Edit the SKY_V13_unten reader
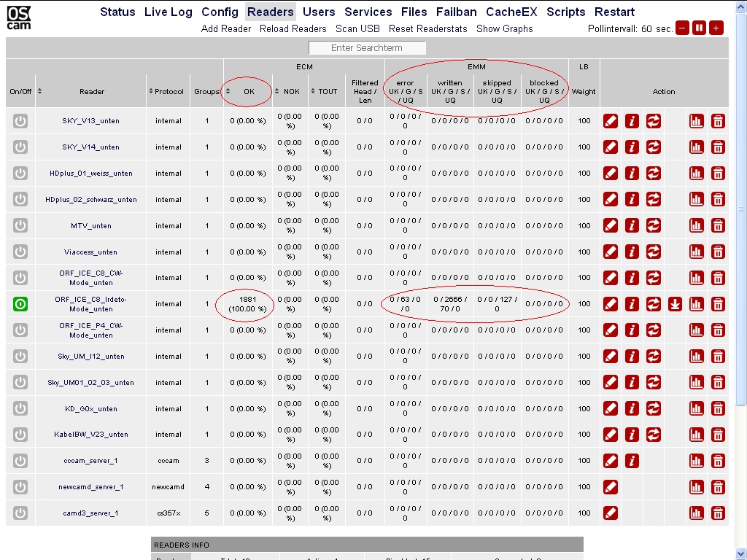Screen dimensions: 747x560 [611, 121]
